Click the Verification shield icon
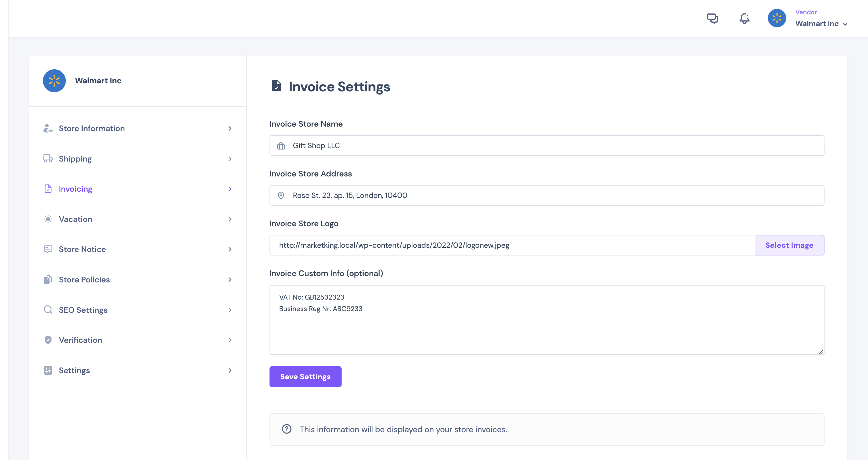 pyautogui.click(x=48, y=340)
